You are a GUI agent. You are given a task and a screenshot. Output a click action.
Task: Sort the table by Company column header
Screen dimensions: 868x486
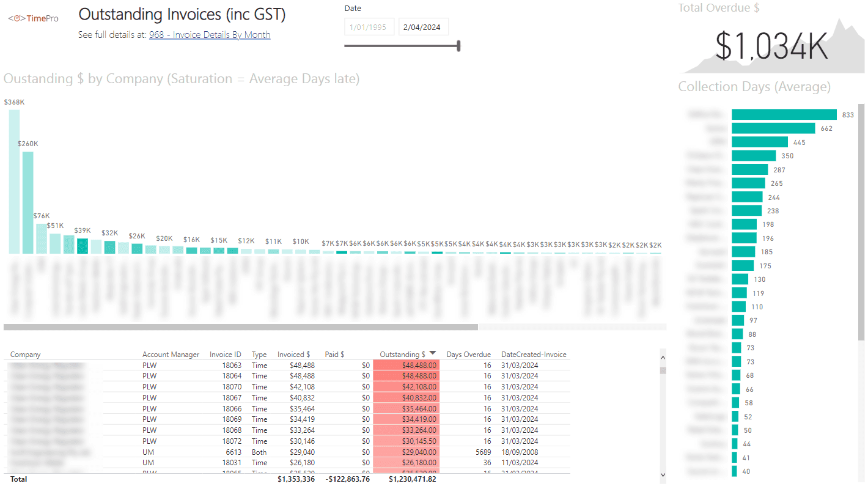pos(26,355)
